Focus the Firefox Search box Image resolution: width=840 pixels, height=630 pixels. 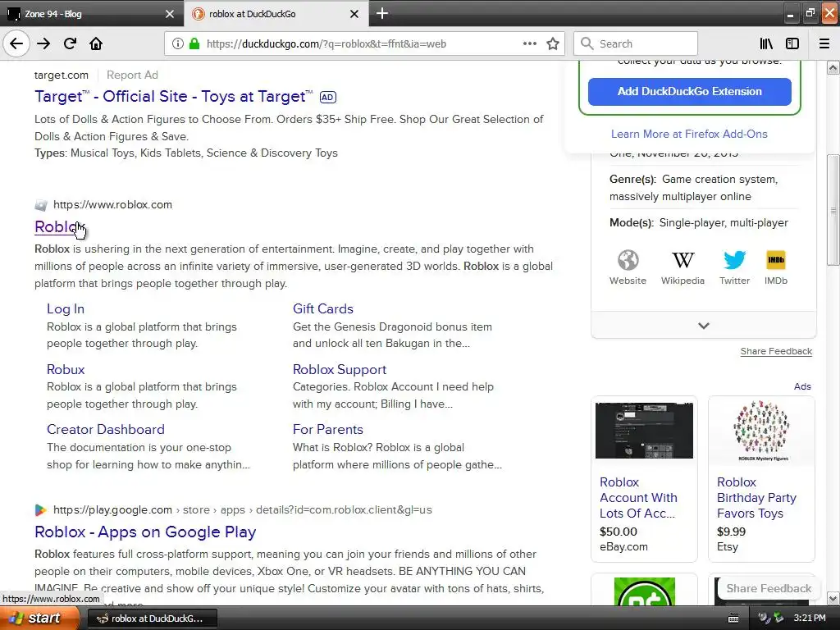click(x=636, y=44)
